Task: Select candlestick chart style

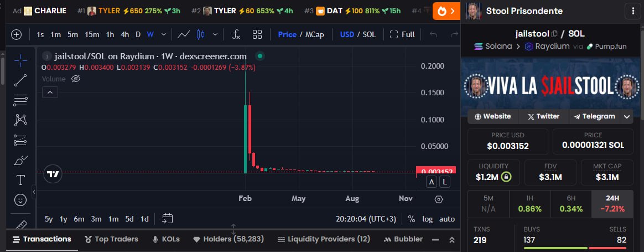Action: pyautogui.click(x=200, y=34)
